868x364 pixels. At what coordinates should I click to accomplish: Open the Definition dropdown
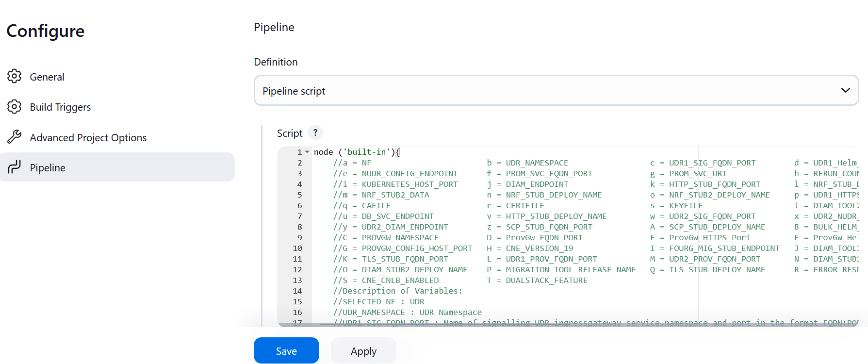click(556, 90)
